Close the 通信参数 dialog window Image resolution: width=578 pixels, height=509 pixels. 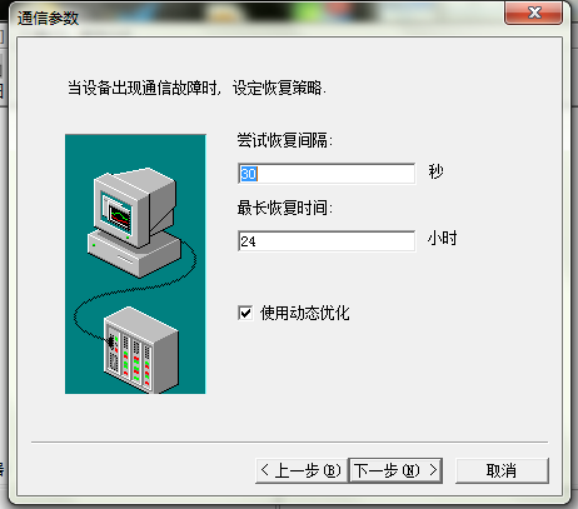[533, 13]
